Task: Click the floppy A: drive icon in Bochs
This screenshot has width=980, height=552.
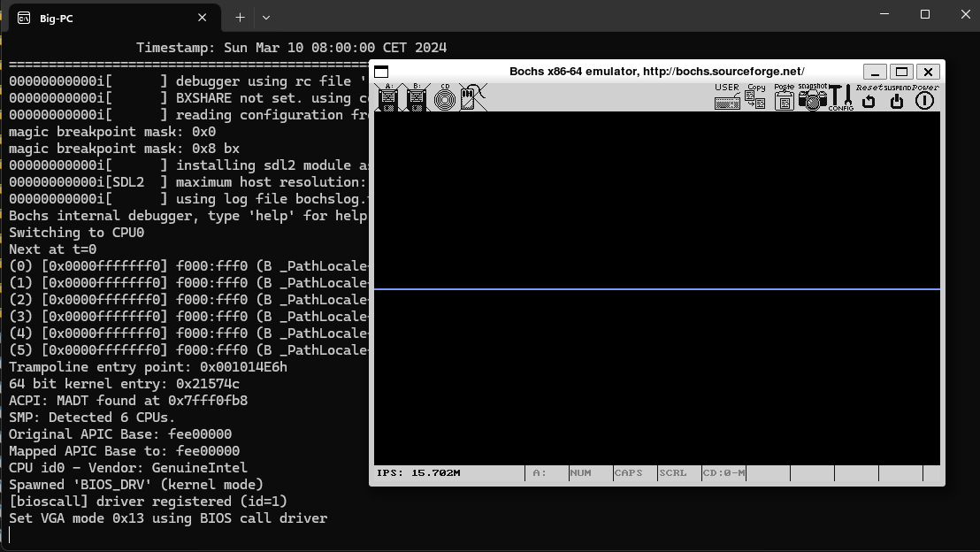Action: pyautogui.click(x=388, y=97)
